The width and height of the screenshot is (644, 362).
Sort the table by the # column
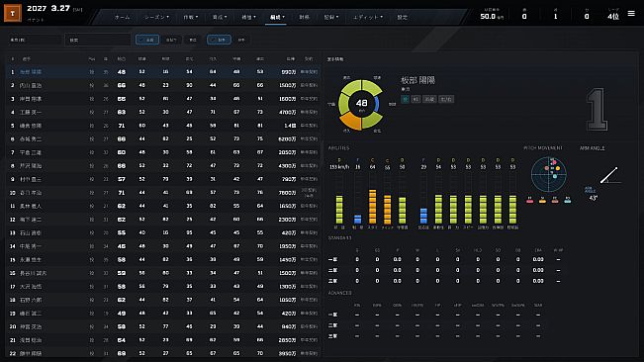[x=12, y=59]
